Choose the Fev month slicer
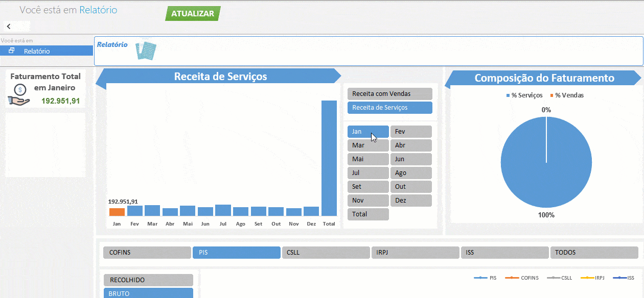 [x=411, y=132]
